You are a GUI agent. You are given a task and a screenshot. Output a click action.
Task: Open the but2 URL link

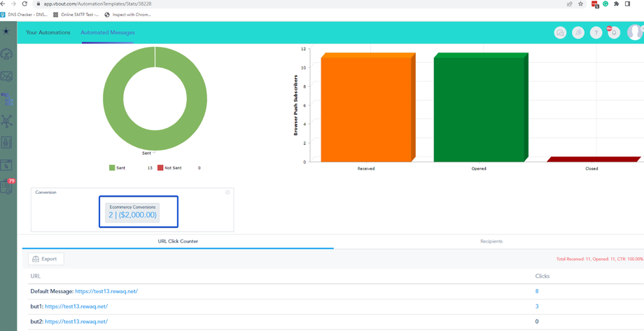[x=76, y=322]
